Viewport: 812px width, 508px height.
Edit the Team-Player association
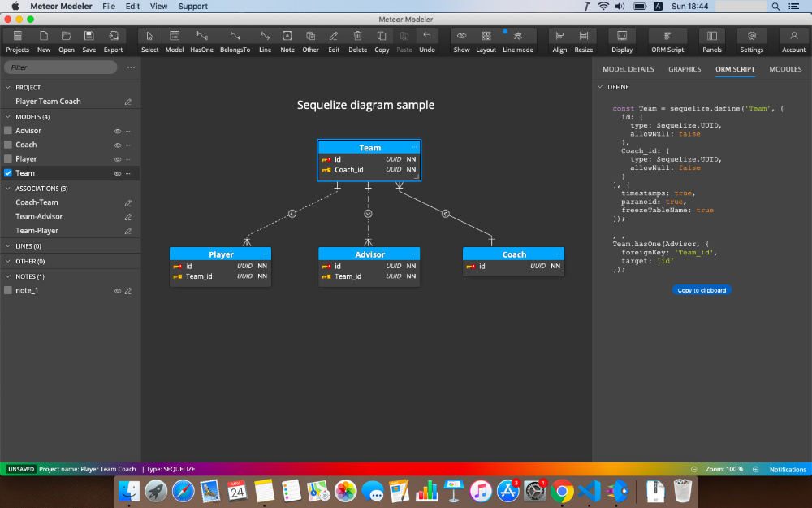point(128,231)
